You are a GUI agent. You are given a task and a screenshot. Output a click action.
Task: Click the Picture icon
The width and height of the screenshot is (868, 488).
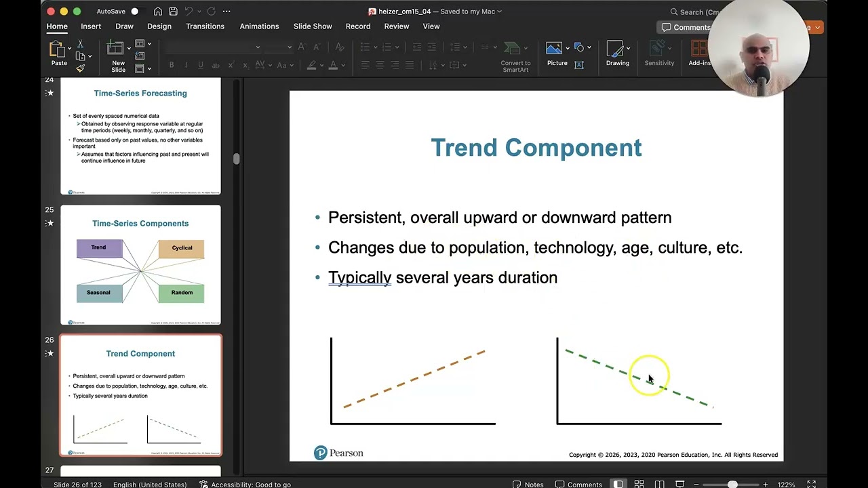click(554, 49)
